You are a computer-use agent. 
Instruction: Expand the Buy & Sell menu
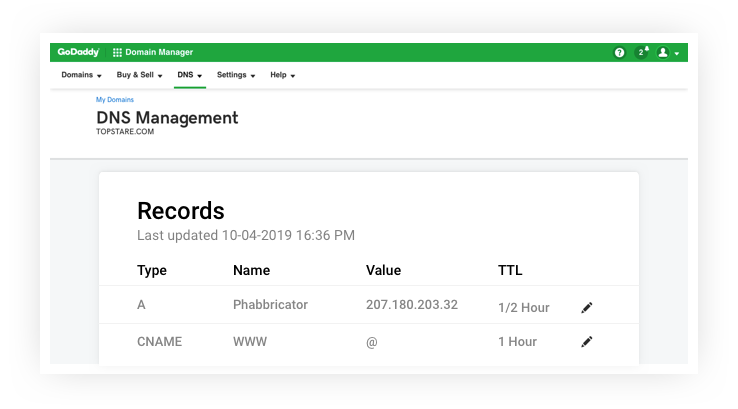coord(139,75)
